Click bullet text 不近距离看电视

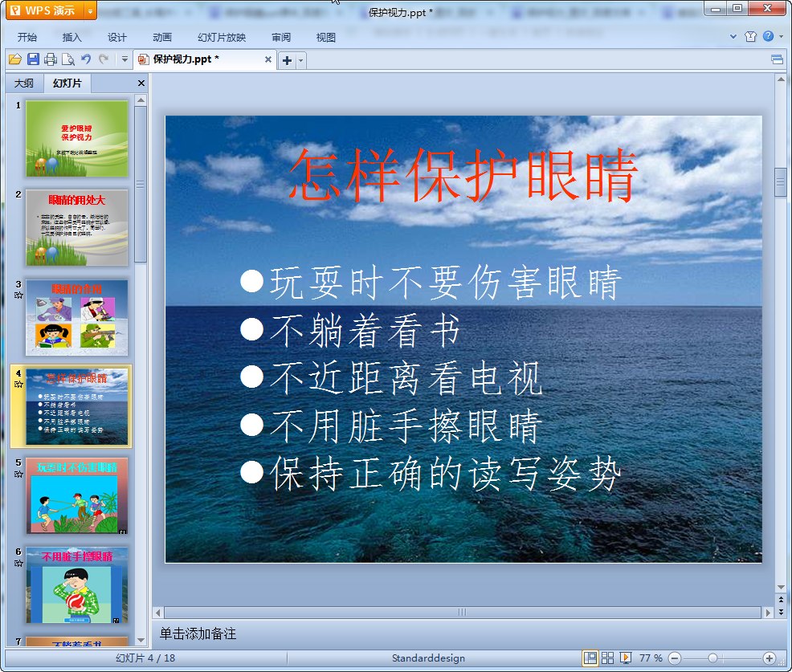(406, 378)
